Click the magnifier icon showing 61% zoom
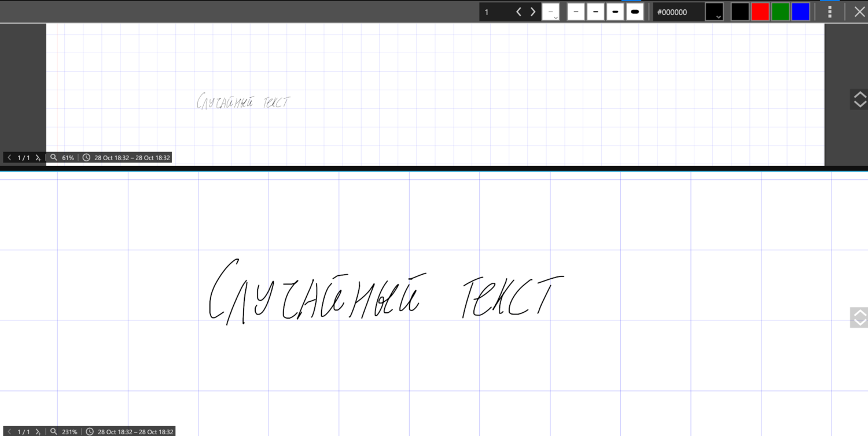This screenshot has width=868, height=436. click(x=53, y=157)
